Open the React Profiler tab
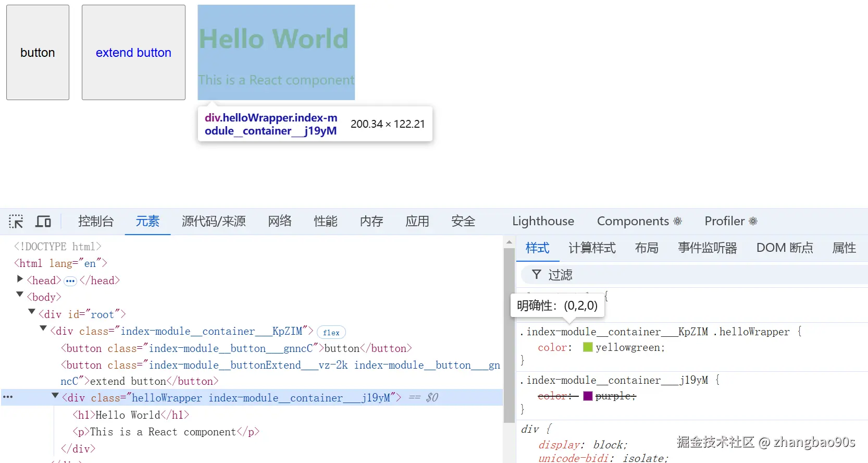 (x=731, y=221)
